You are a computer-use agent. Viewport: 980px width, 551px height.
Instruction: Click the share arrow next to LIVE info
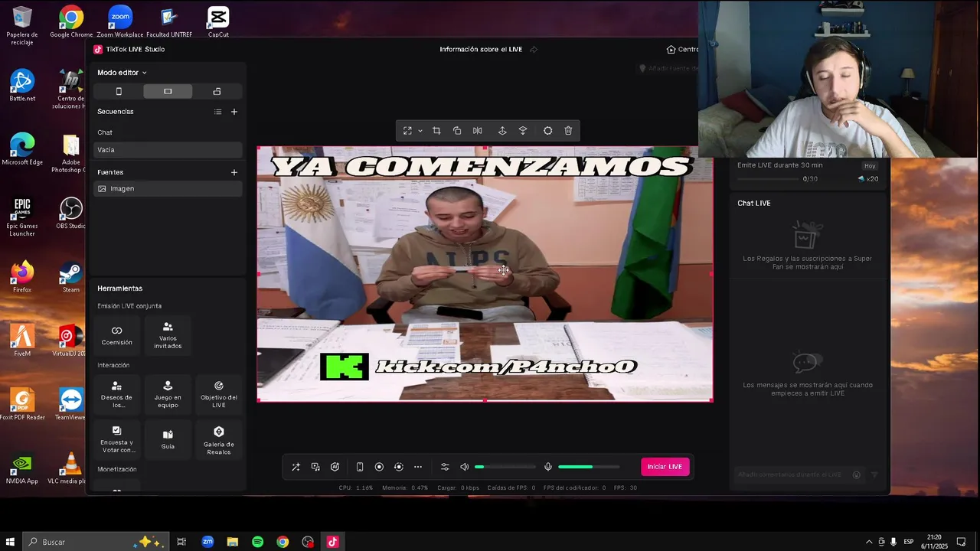point(534,50)
